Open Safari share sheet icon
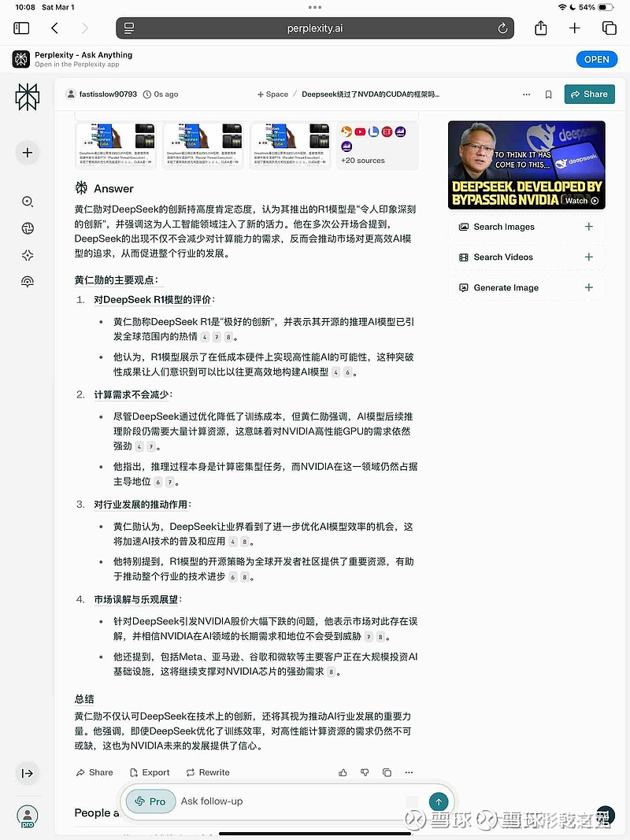Image resolution: width=630 pixels, height=840 pixels. [x=541, y=28]
